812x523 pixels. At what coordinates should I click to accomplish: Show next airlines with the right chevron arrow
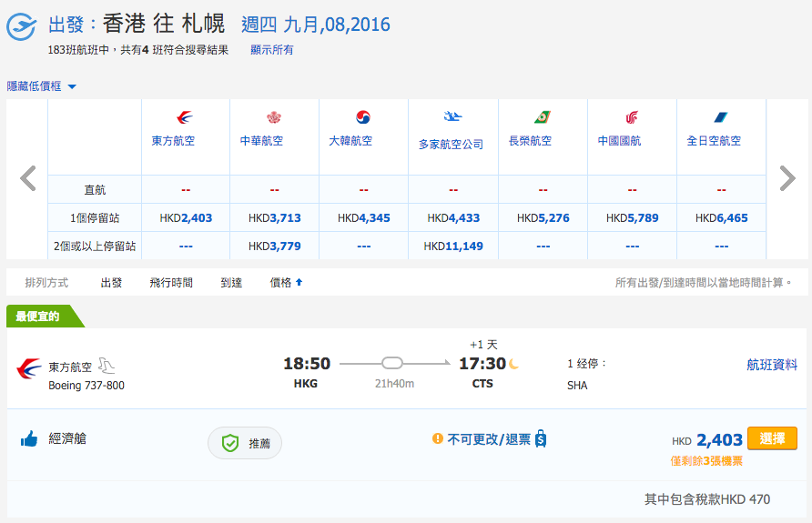click(787, 178)
